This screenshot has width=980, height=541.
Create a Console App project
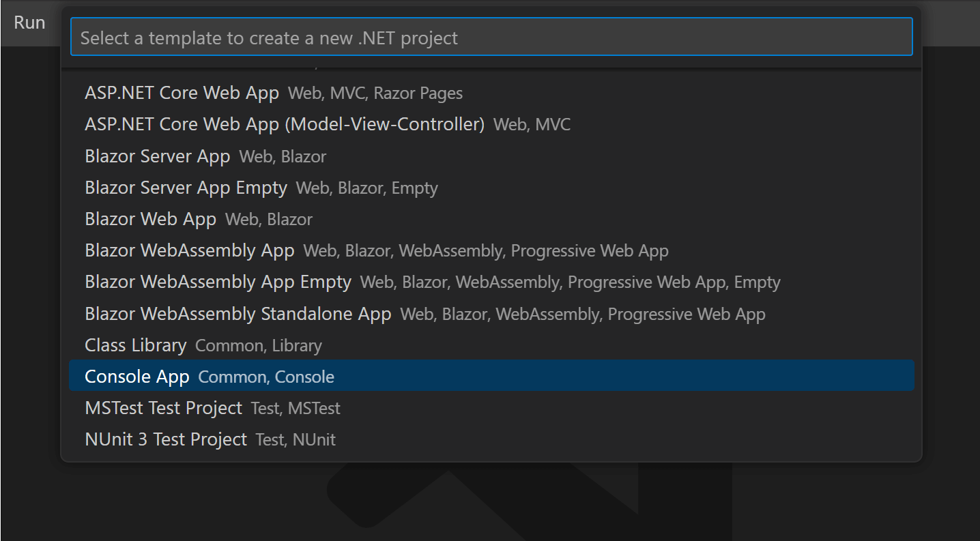(x=491, y=375)
